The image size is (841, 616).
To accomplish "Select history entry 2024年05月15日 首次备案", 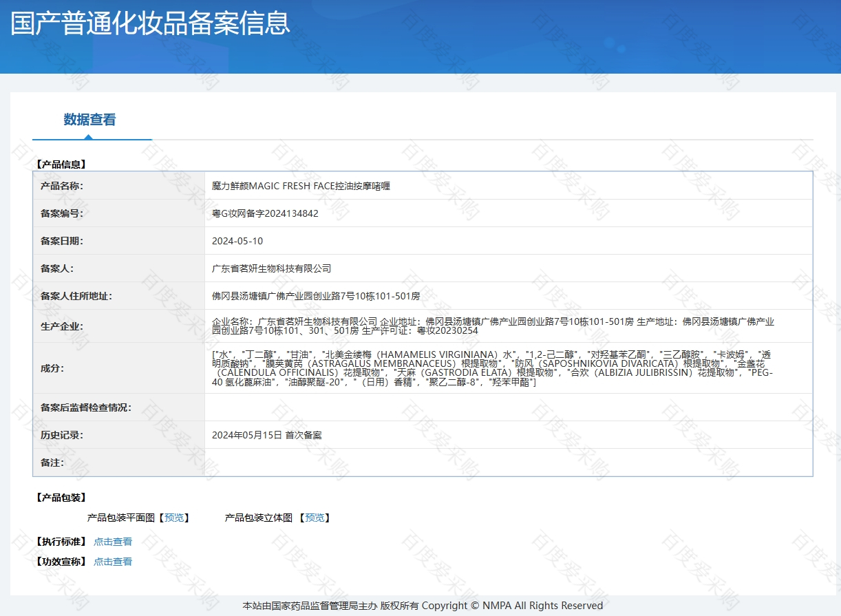I will (267, 435).
